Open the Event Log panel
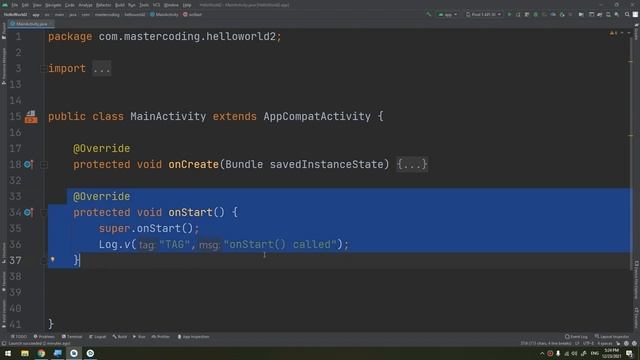Screen dimensions: 640x360 click(x=576, y=337)
